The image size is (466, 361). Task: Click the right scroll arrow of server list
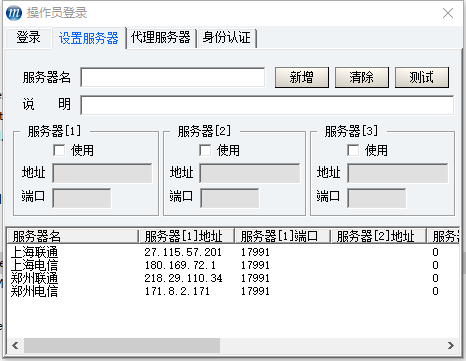pos(451,345)
